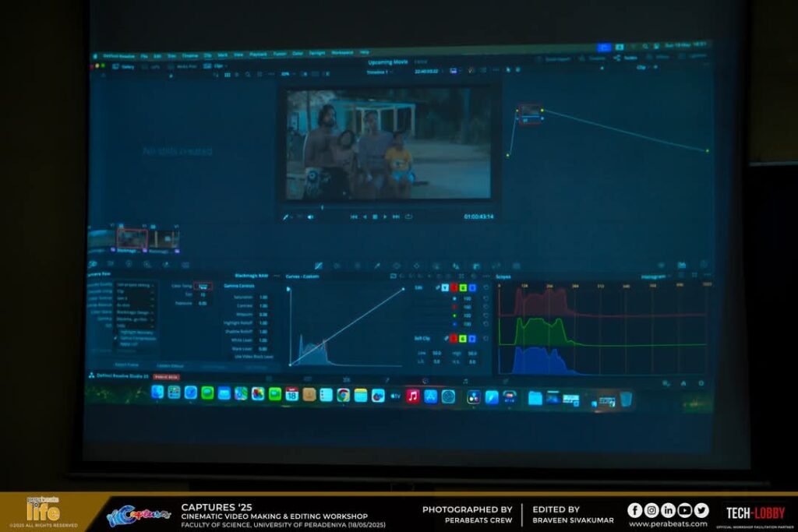The height and width of the screenshot is (532, 798).
Task: Open the Camera Raw palette icon
Action: [x=92, y=265]
